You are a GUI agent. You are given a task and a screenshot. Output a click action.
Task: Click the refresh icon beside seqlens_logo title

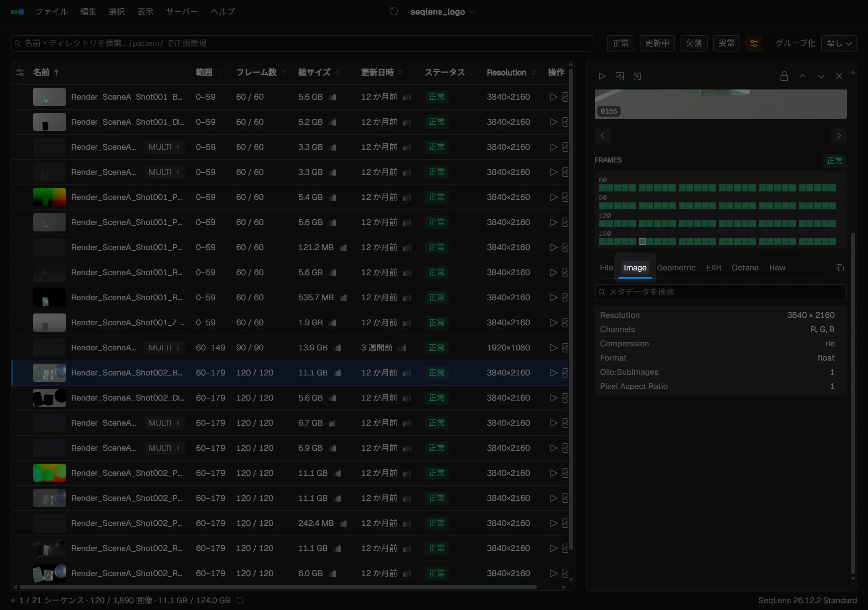[394, 11]
